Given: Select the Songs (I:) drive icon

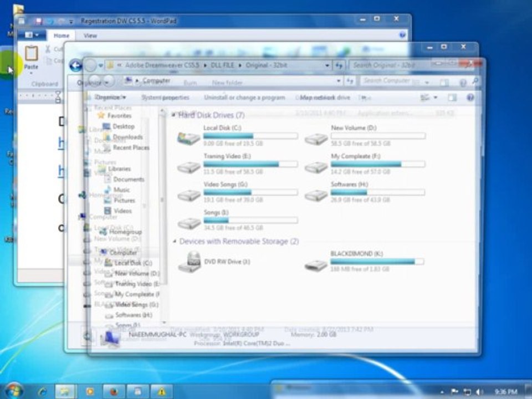Looking at the screenshot, I should pos(188,223).
